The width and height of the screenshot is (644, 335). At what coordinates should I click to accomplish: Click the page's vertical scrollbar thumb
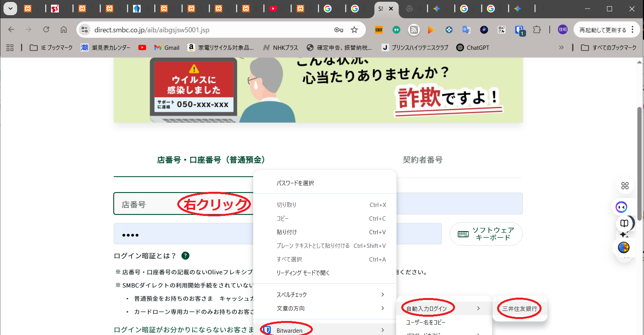point(639,163)
